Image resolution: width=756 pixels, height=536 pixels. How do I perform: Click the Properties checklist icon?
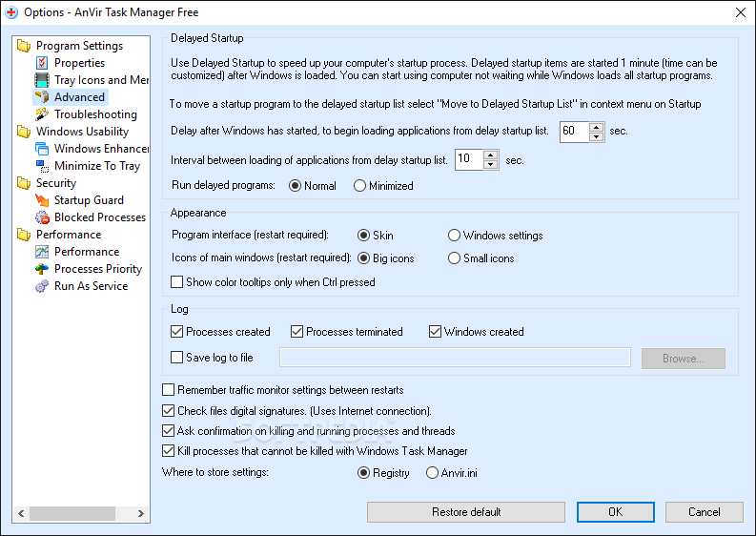[42, 63]
